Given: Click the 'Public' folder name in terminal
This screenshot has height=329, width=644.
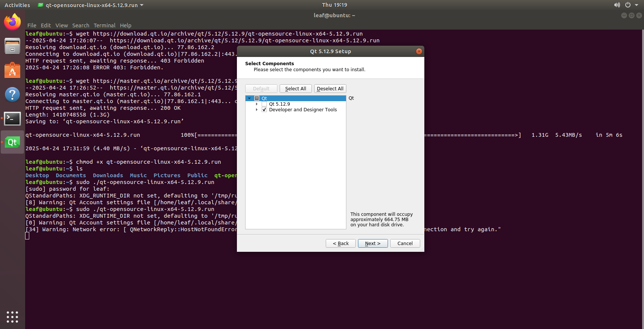Looking at the screenshot, I should [x=197, y=175].
